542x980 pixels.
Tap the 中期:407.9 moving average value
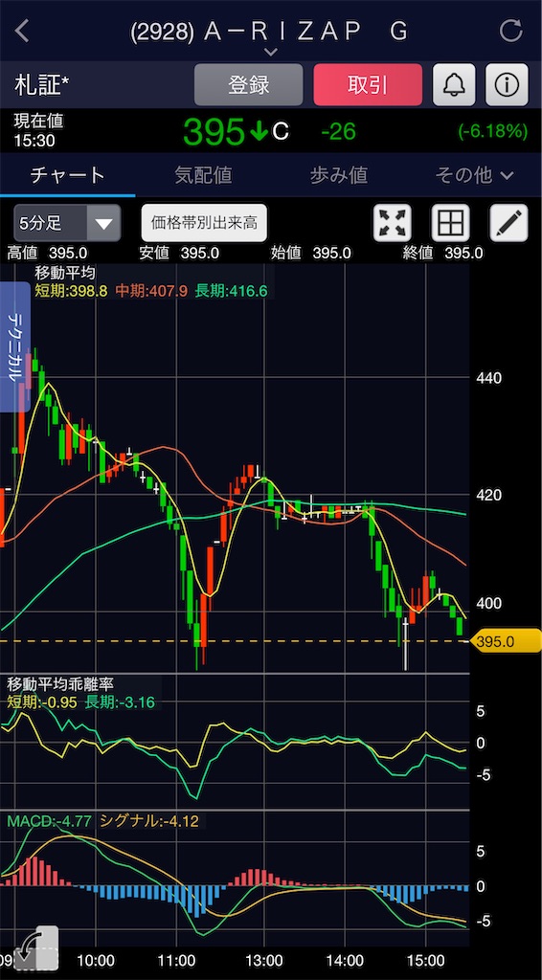151,291
